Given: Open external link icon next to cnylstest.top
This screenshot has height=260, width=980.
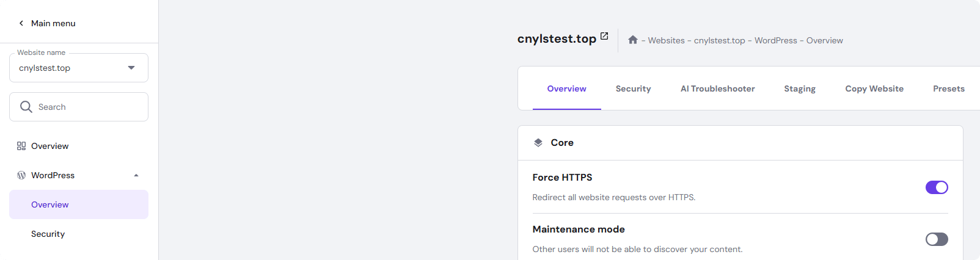Looking at the screenshot, I should tap(604, 37).
